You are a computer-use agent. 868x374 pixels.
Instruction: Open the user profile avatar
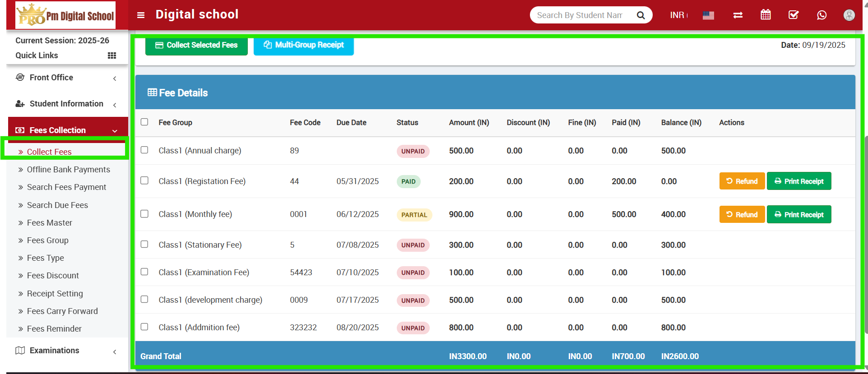pos(849,15)
